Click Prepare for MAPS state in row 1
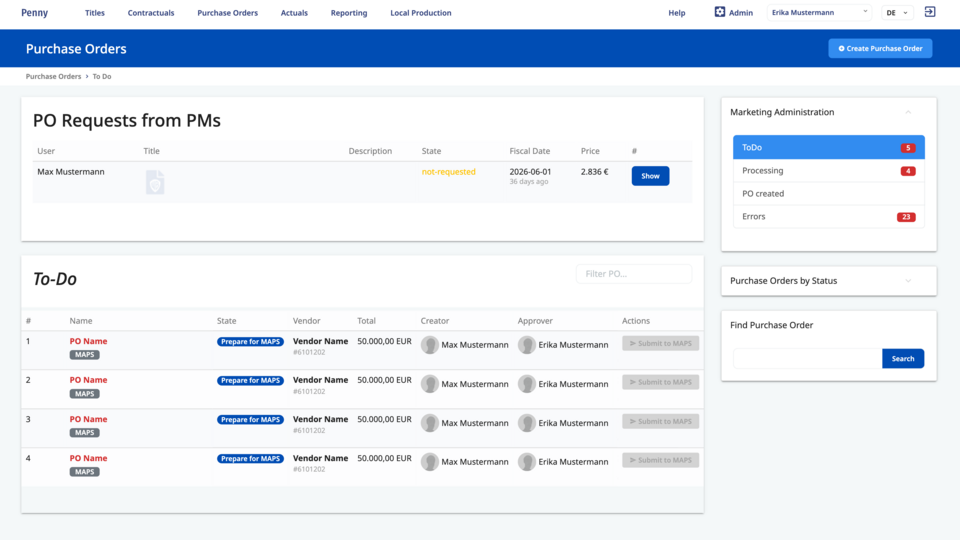Screen dimensions: 960x540 (x=250, y=342)
